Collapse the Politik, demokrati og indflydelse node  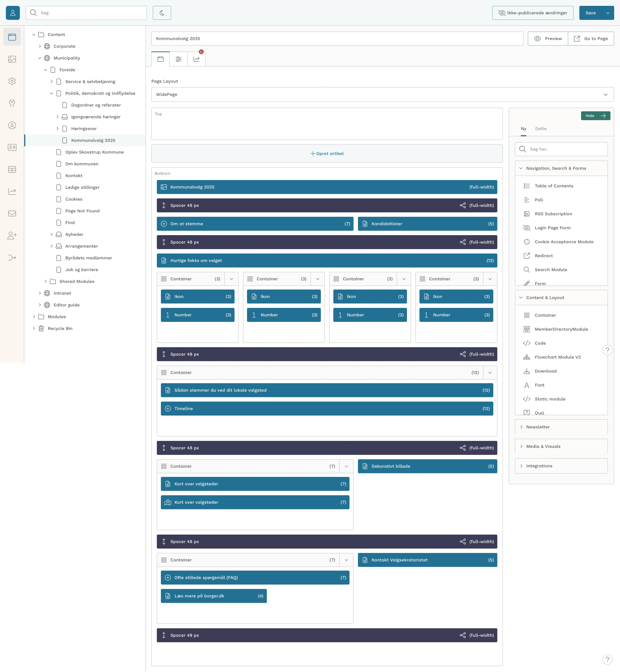(51, 93)
